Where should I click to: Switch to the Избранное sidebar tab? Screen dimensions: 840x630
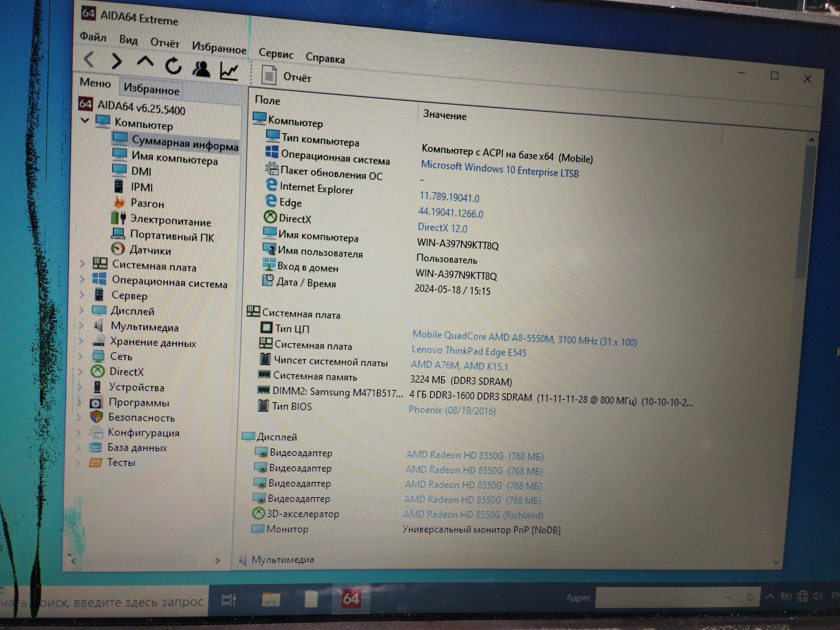[151, 89]
